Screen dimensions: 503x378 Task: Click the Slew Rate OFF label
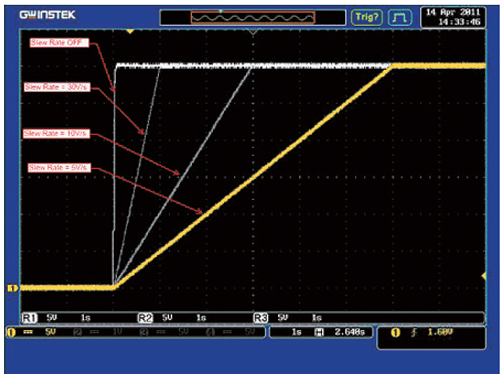pos(59,43)
